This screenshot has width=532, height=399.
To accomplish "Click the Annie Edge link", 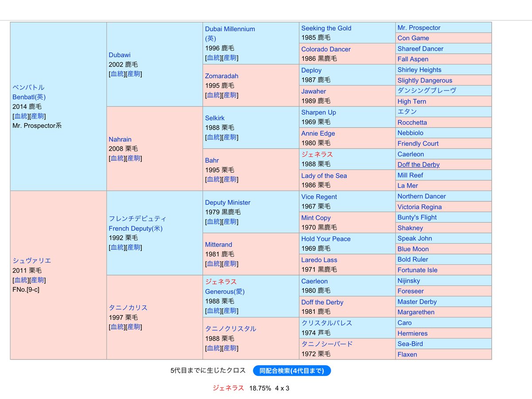I will coord(318,133).
